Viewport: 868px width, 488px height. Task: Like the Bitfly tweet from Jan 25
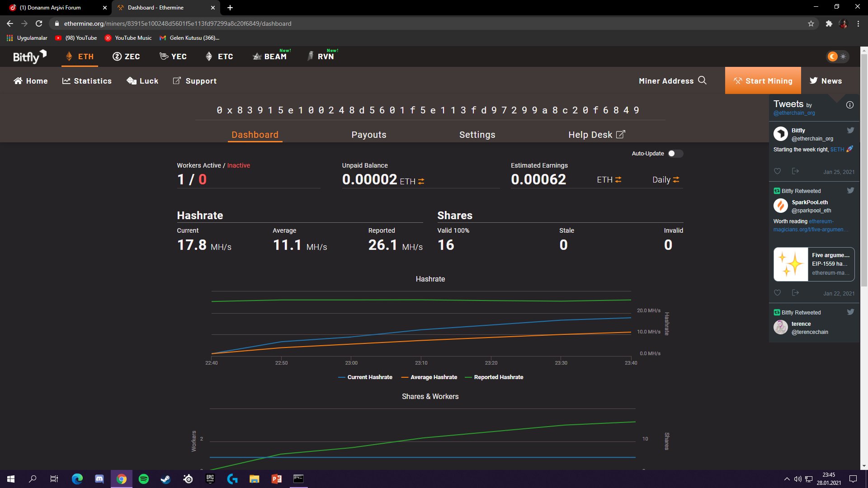coord(777,171)
